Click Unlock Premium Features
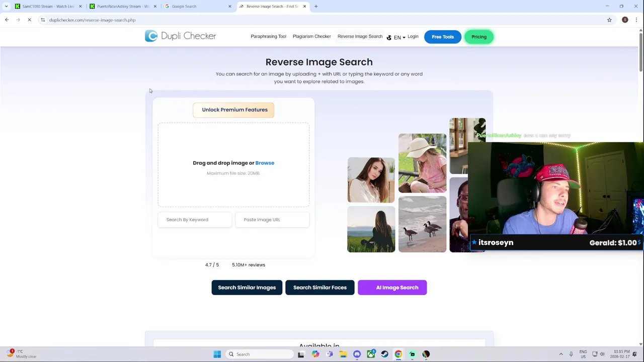The width and height of the screenshot is (644, 362). 233,110
